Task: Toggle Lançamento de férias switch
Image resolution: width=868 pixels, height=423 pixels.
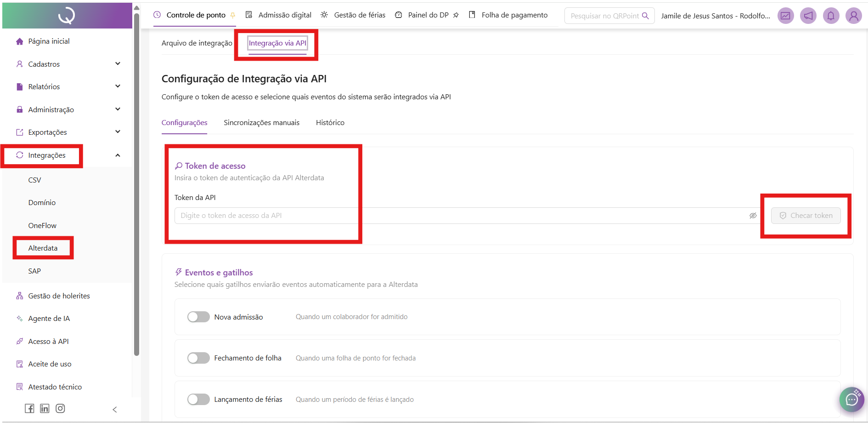Action: click(198, 400)
